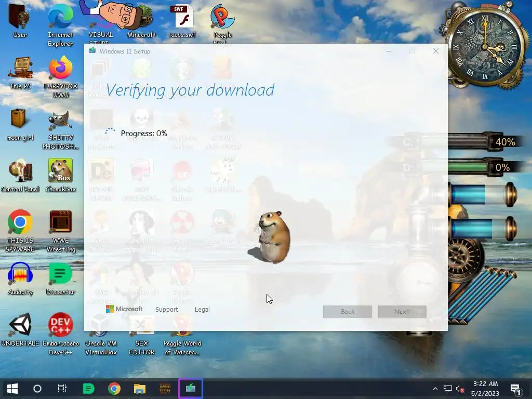
Task: Open the Peggle Nights shortcut
Action: 222,22
